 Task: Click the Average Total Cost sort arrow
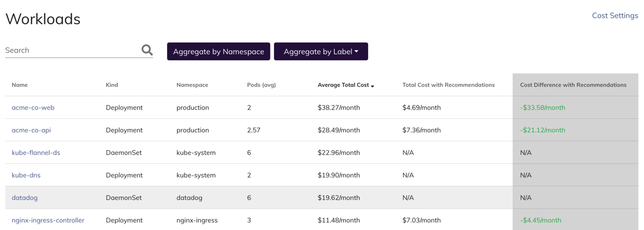372,86
